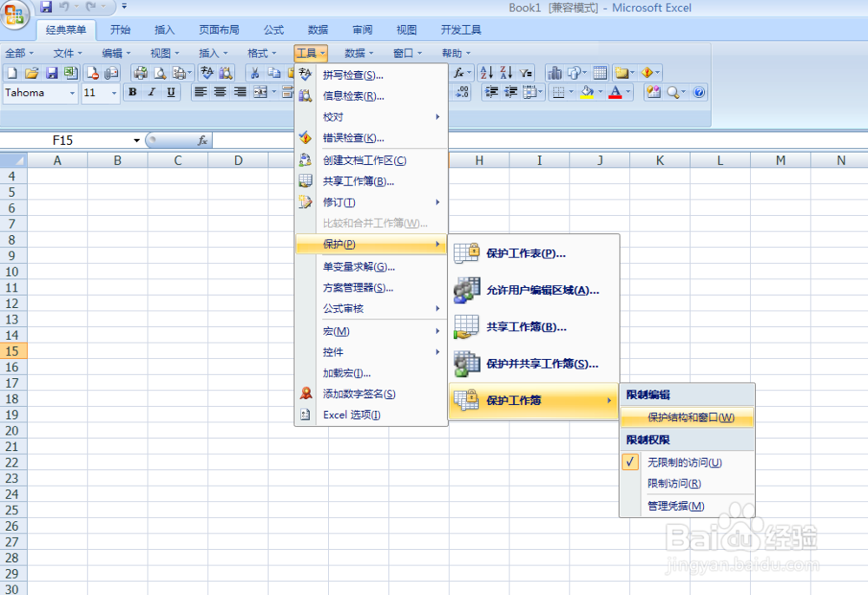
Task: Click the Research books icon on the toolbar
Action: pyautogui.click(x=226, y=73)
